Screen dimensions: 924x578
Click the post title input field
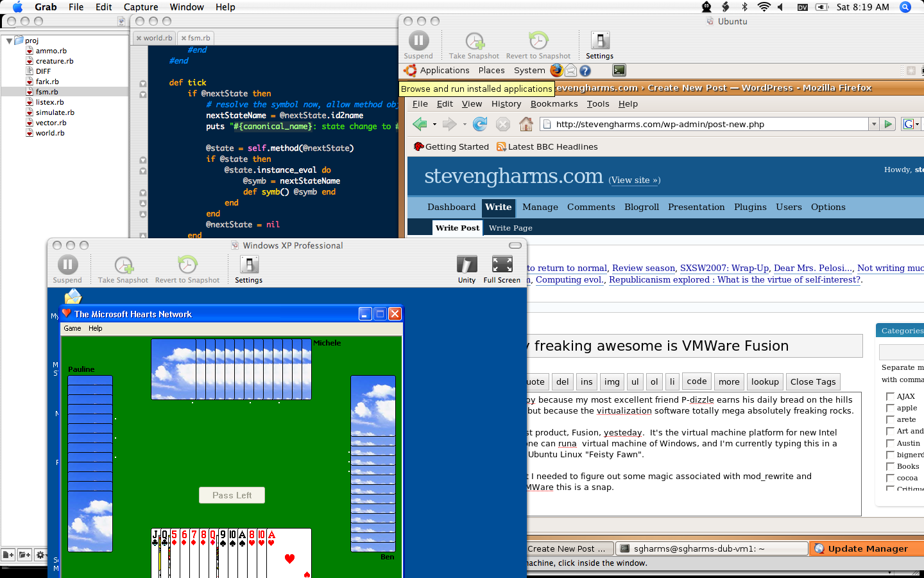coord(693,346)
